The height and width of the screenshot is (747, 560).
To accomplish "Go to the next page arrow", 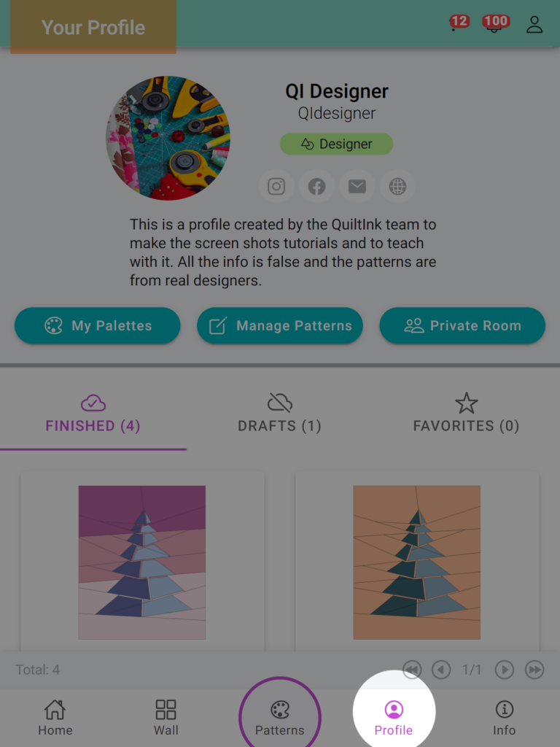I will (505, 670).
